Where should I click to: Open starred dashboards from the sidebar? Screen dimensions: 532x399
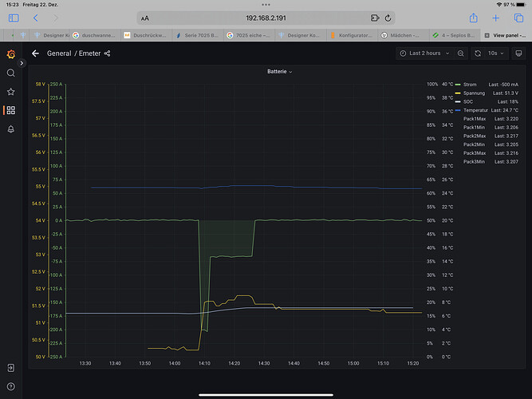(x=10, y=91)
